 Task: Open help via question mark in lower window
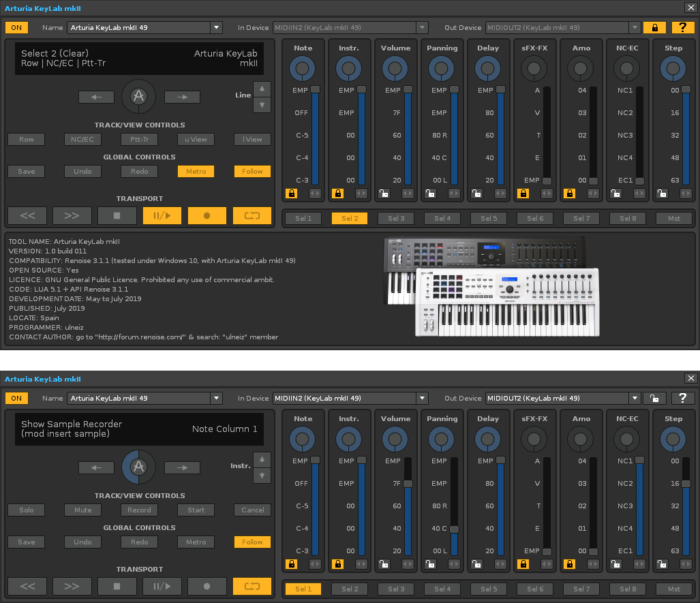click(x=682, y=398)
